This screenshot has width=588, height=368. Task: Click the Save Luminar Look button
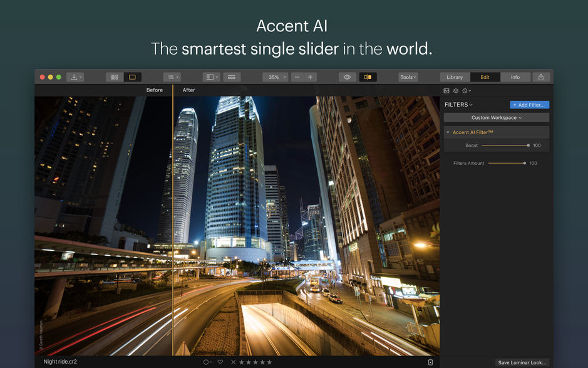tap(522, 362)
